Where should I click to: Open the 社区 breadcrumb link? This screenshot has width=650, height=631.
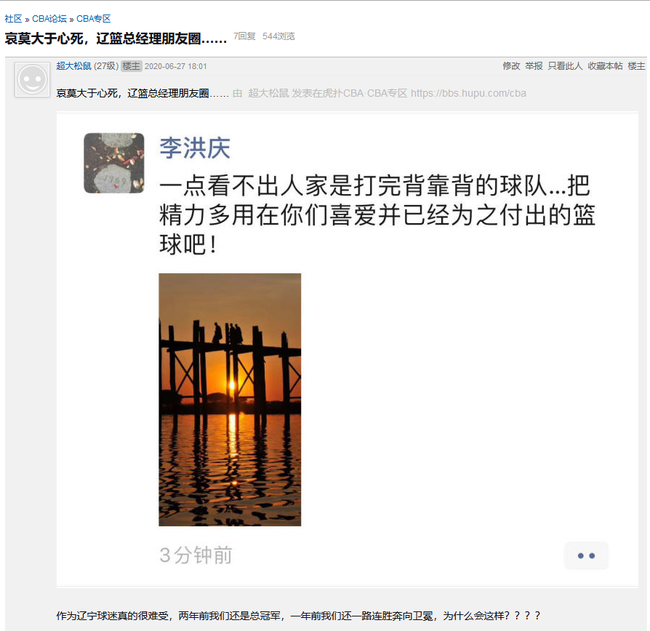pyautogui.click(x=13, y=19)
